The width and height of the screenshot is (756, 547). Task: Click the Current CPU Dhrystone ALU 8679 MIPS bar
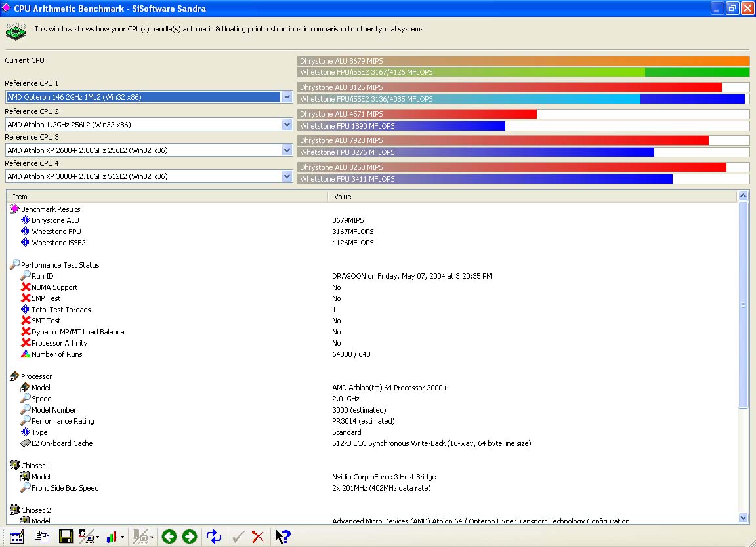[x=524, y=61]
